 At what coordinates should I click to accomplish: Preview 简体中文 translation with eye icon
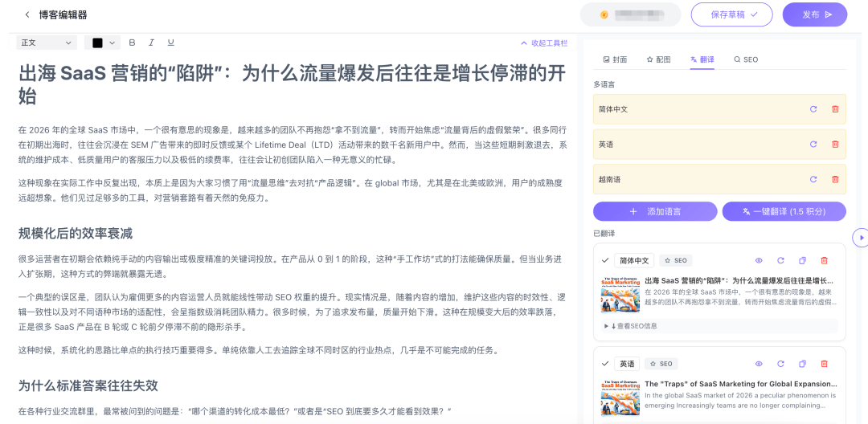pyautogui.click(x=758, y=260)
